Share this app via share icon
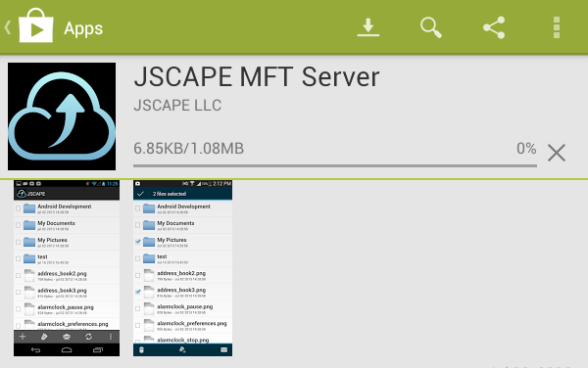The image size is (588, 368). (494, 27)
